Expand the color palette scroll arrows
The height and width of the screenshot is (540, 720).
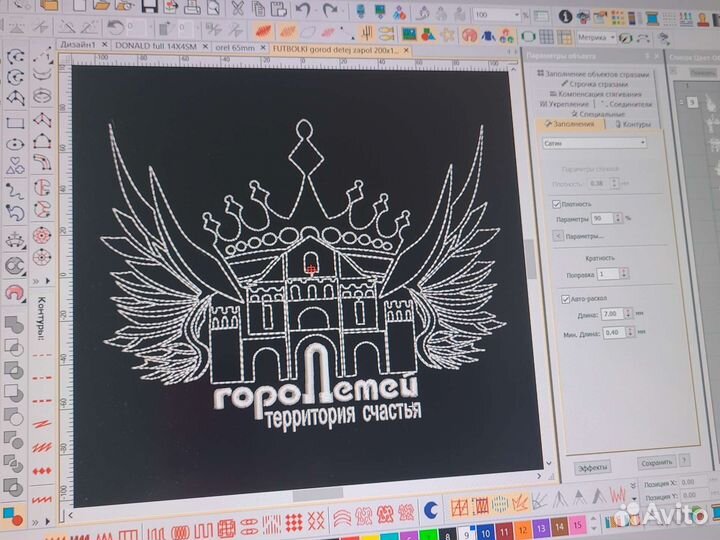593,523
